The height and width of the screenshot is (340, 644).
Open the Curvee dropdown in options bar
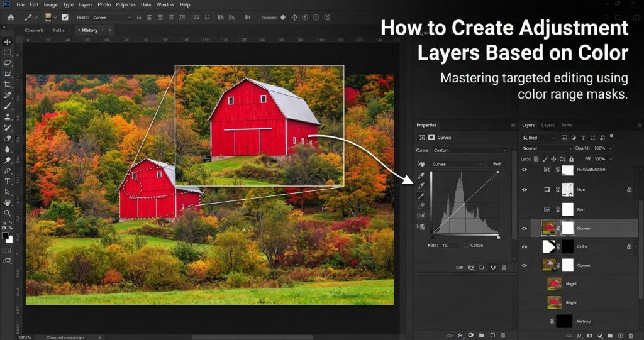point(111,18)
